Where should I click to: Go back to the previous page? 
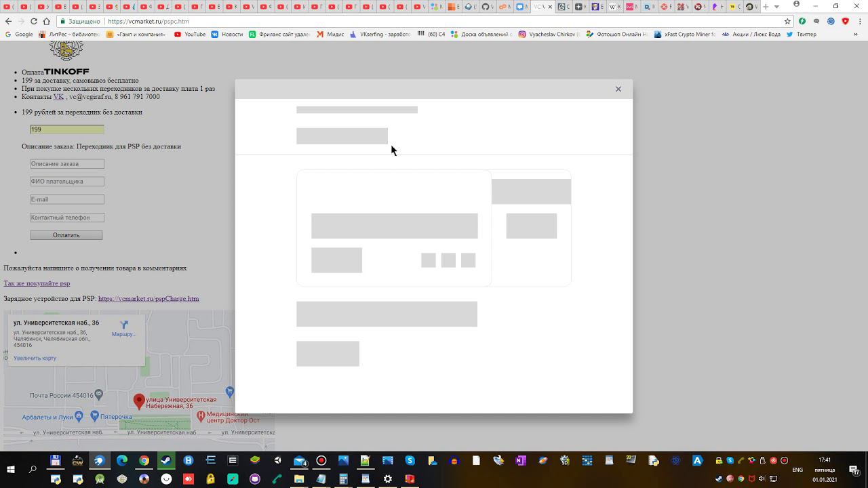[8, 21]
